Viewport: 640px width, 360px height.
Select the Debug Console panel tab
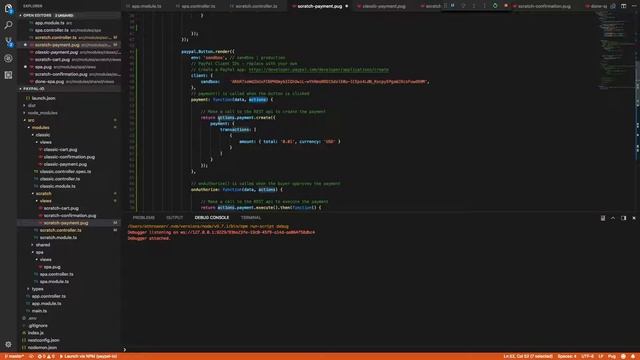point(212,218)
